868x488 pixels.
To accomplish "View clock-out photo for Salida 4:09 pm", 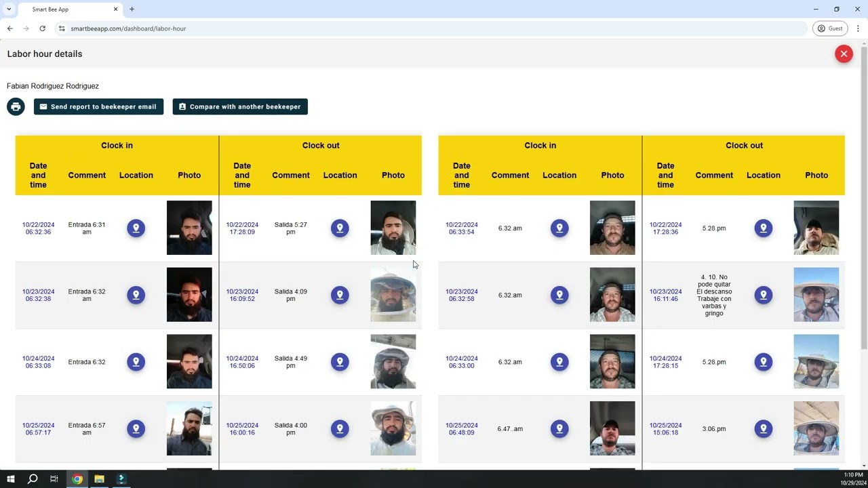I will [393, 295].
